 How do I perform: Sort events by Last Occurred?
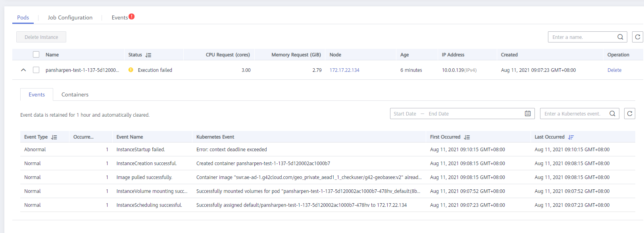[x=571, y=137]
